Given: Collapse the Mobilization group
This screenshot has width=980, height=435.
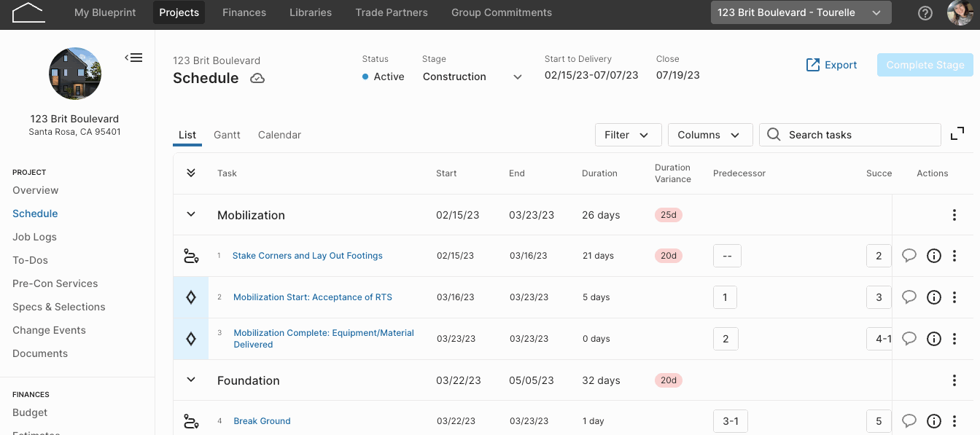Looking at the screenshot, I should (x=191, y=215).
